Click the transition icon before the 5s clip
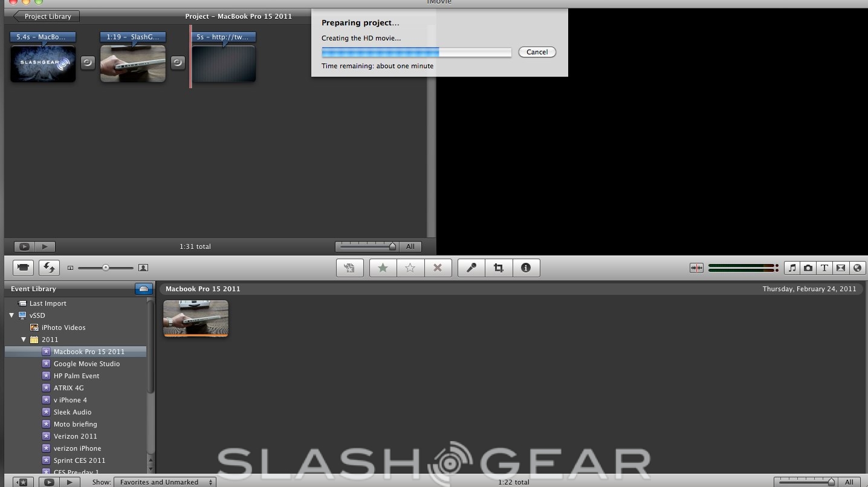 pos(178,63)
